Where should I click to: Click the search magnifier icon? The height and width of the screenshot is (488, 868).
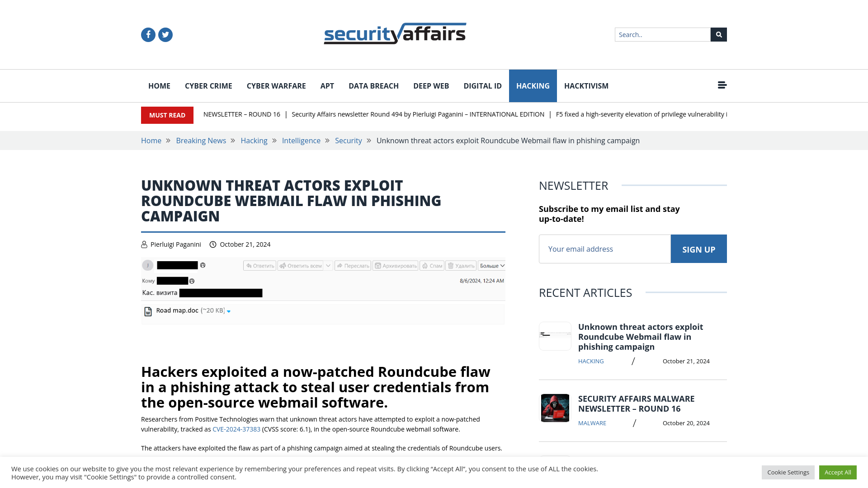pyautogui.click(x=719, y=34)
